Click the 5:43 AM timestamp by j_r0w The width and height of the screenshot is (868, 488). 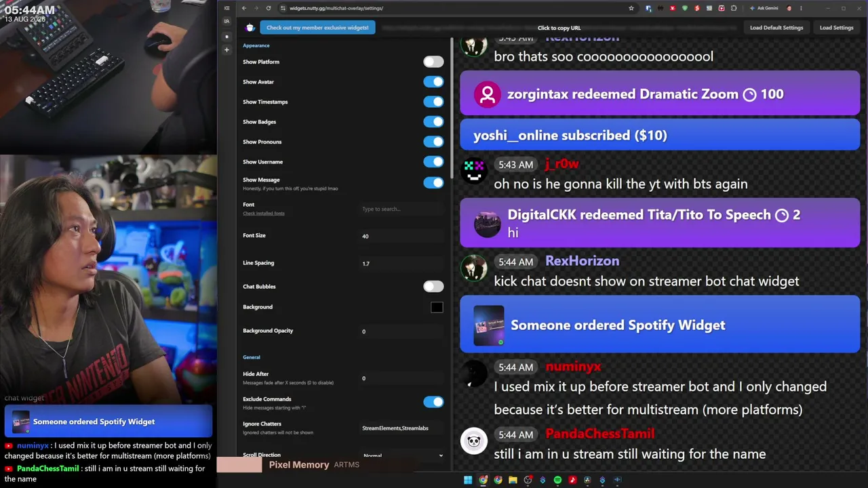pyautogui.click(x=515, y=165)
